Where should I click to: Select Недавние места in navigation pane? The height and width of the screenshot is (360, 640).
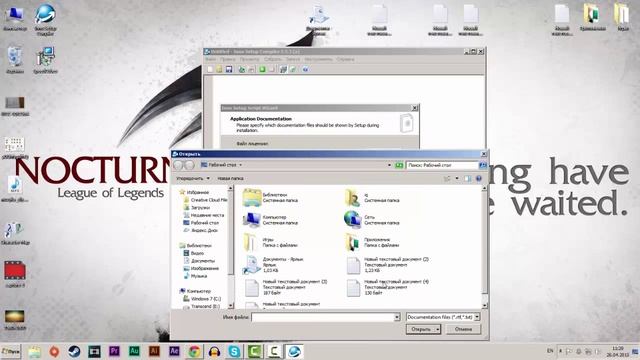(203, 215)
